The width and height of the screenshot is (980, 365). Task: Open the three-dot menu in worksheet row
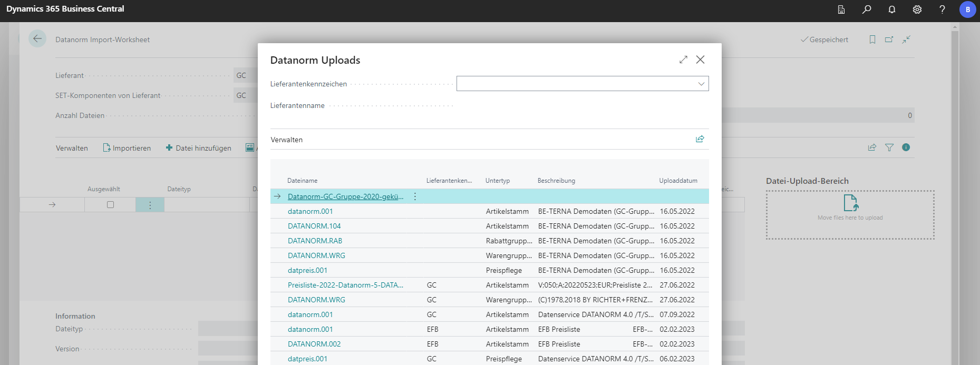point(150,205)
